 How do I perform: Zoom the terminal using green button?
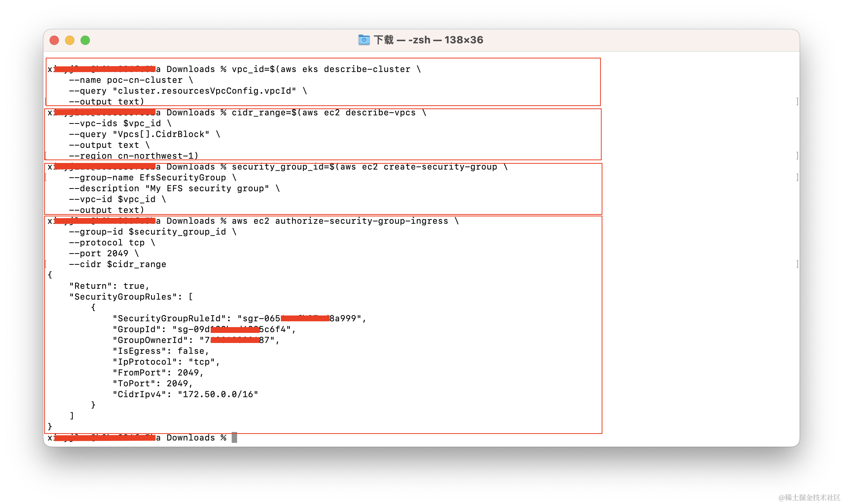pos(85,40)
